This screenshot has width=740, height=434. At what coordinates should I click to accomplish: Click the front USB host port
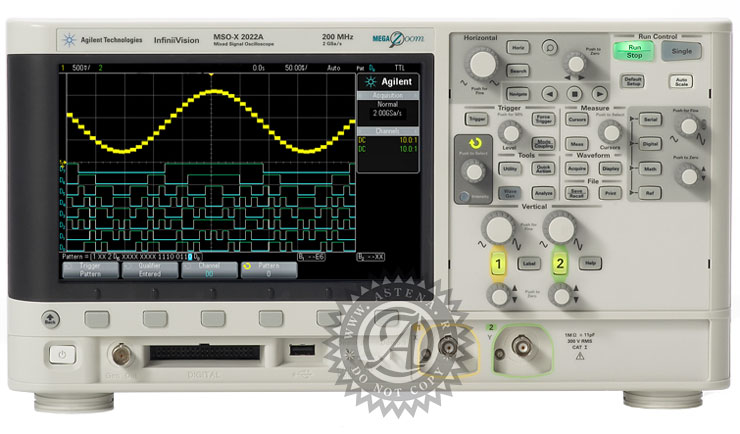(x=302, y=350)
